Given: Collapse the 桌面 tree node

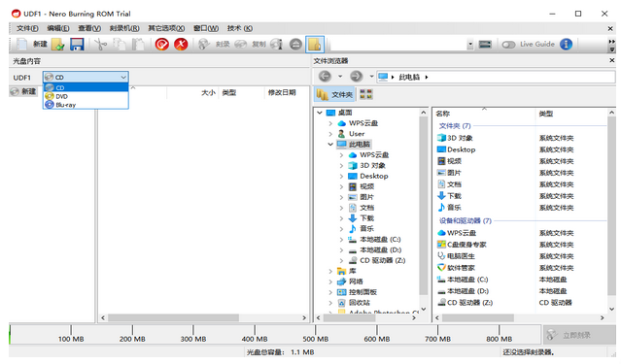Looking at the screenshot, I should pyautogui.click(x=320, y=113).
